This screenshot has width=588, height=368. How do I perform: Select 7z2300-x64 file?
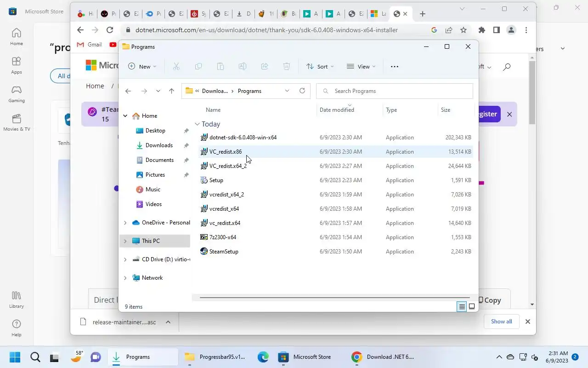click(x=336, y=237)
